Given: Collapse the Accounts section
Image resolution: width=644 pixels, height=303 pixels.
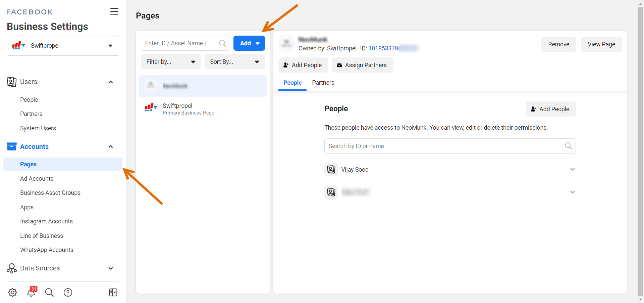Looking at the screenshot, I should [x=111, y=146].
